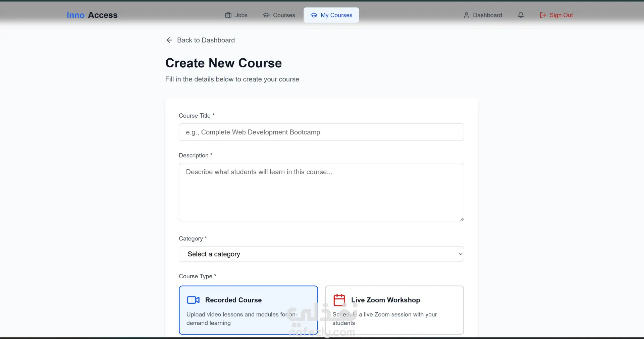Switch to the My Courses tab
644x339 pixels.
click(331, 15)
